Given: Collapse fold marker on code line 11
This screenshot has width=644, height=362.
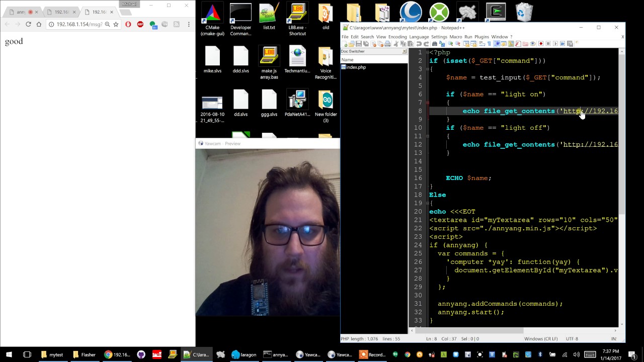Looking at the screenshot, I should 427,136.
